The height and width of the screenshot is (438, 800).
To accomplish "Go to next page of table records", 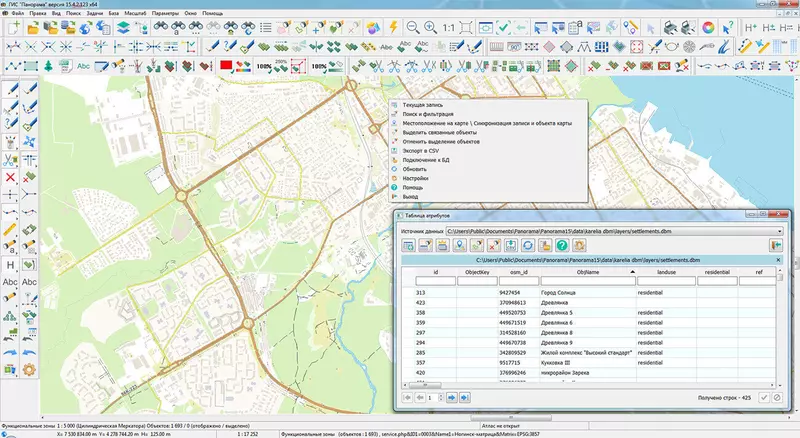I will pyautogui.click(x=451, y=397).
